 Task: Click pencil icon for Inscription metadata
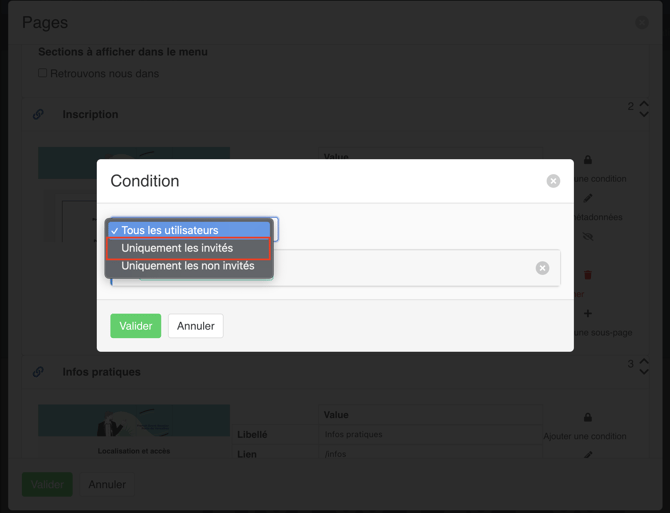pyautogui.click(x=588, y=198)
